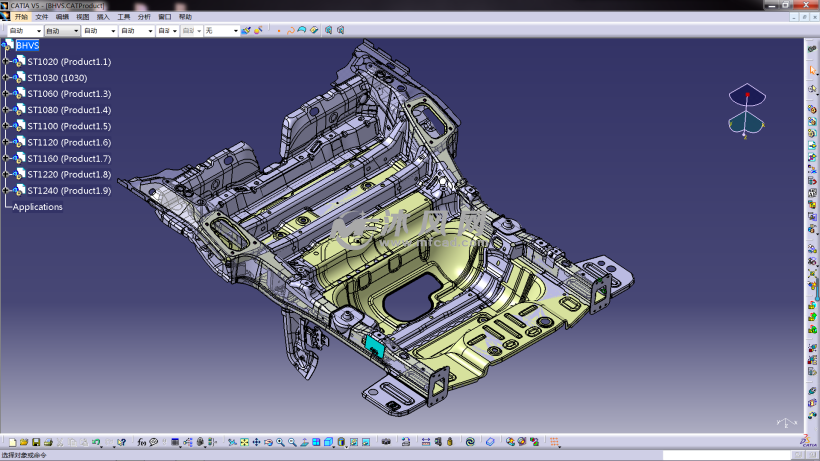Activate the Pan tool icon

click(x=256, y=442)
